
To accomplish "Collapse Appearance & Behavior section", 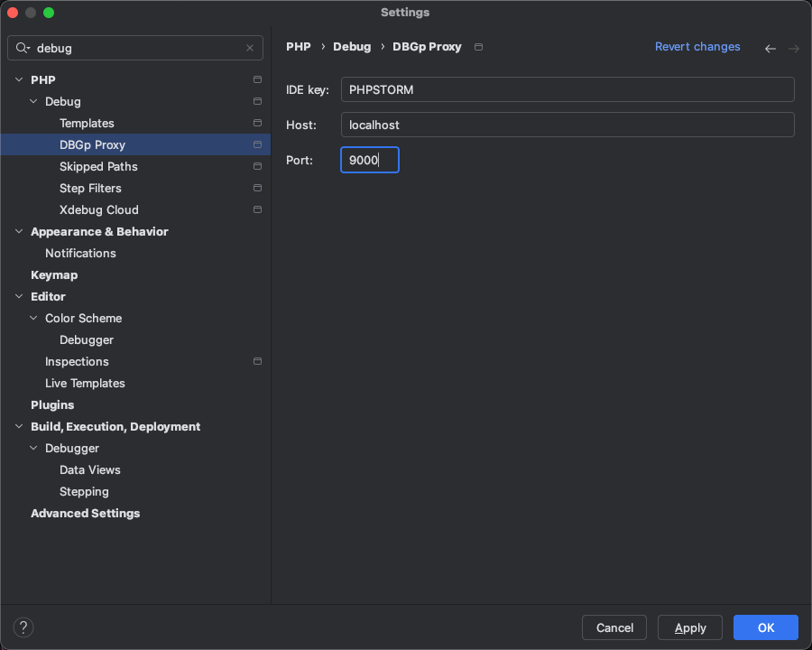I will [19, 232].
